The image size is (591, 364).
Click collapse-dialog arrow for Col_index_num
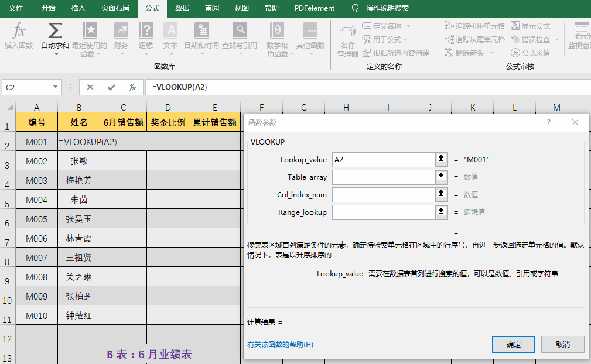442,194
